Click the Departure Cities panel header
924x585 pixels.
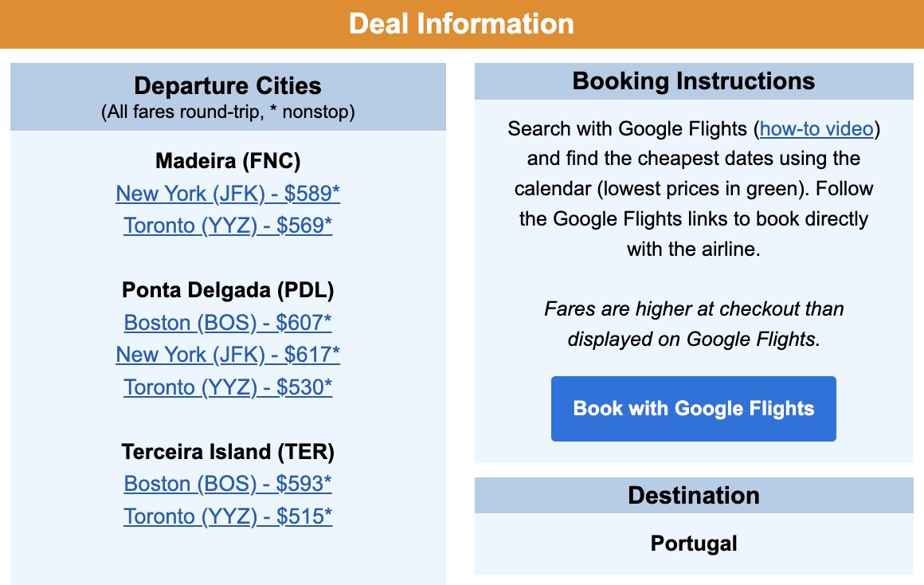point(228,86)
